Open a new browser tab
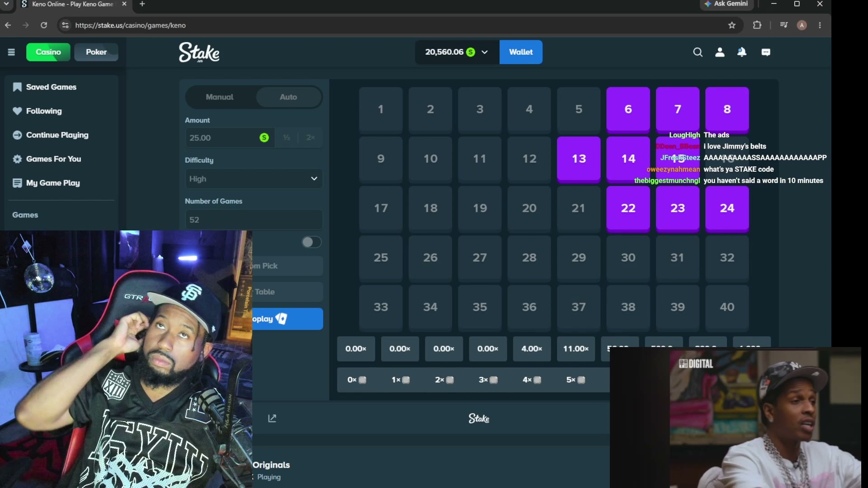The height and width of the screenshot is (488, 868). point(142,4)
